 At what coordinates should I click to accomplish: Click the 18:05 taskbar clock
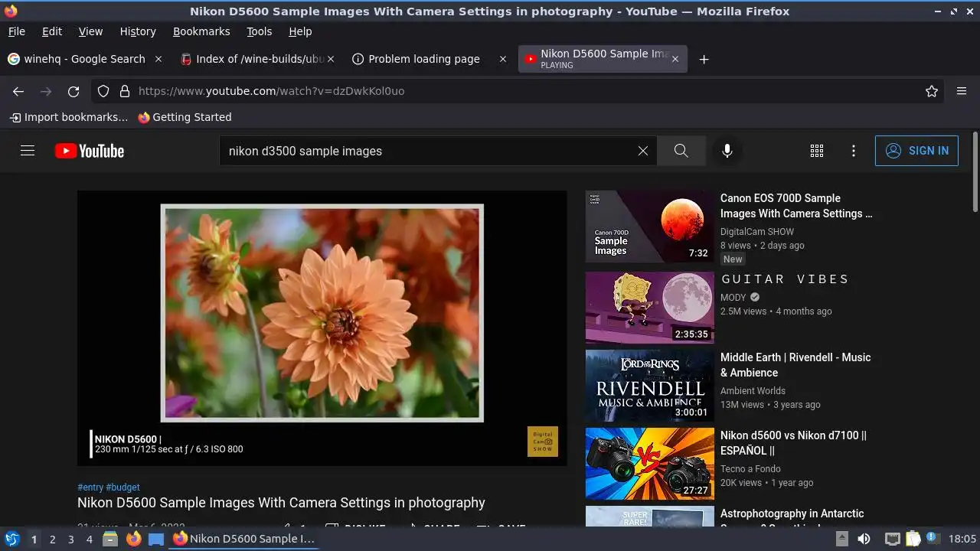[x=962, y=539]
